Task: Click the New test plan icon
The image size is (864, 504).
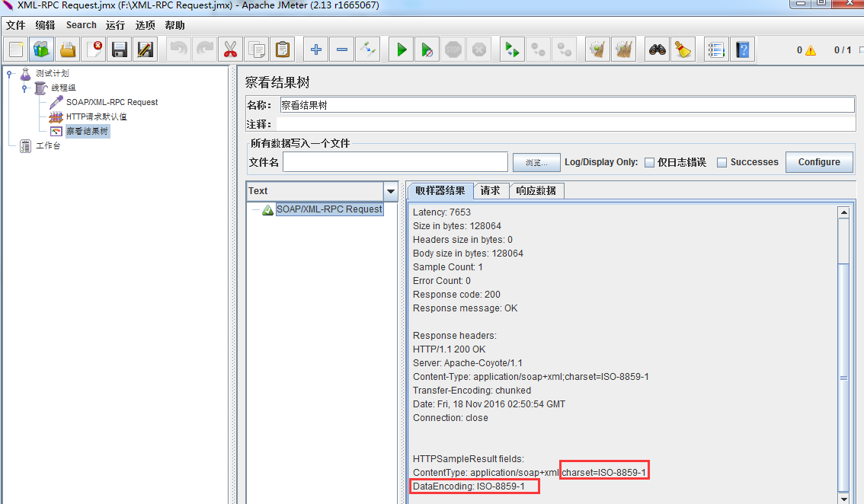Action: 16,49
